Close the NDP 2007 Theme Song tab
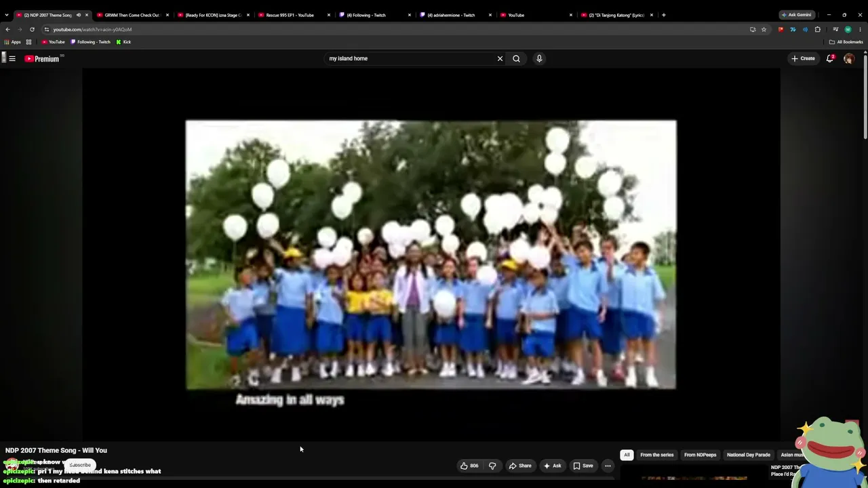Screen dimensions: 868x488 tap(86, 15)
